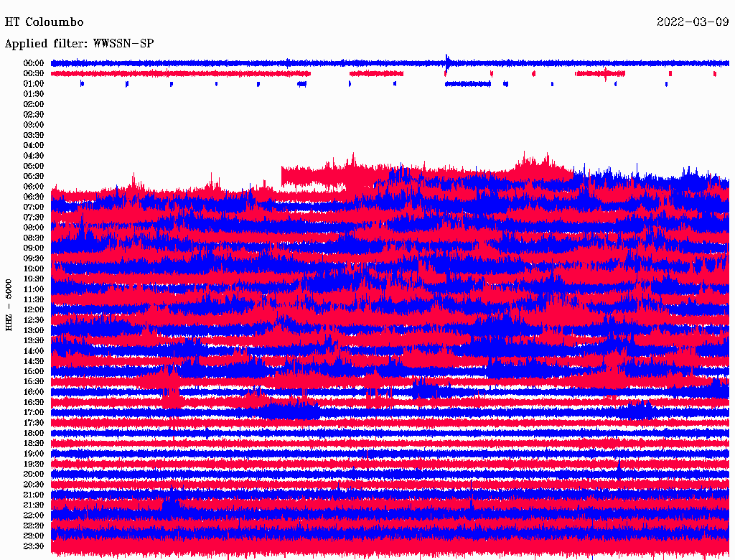Viewport: 735px width, 560px height.
Task: Select the 17:00 time label
Action: [34, 413]
